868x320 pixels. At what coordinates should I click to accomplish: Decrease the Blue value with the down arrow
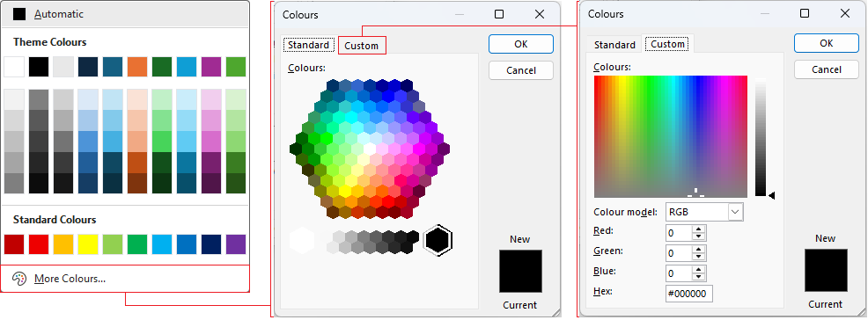pos(699,277)
